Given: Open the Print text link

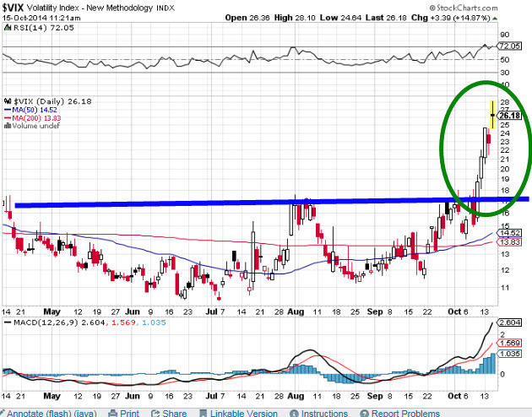Looking at the screenshot, I should [x=129, y=414].
